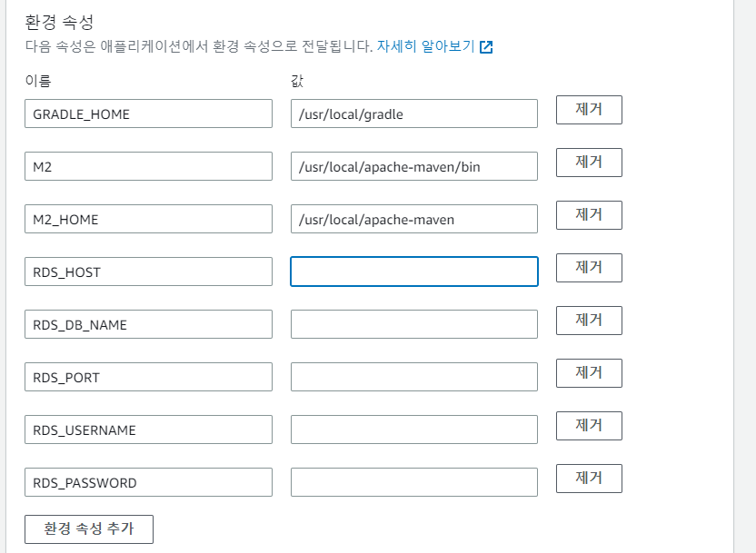Remove the RDS_PASSWORD property row

[589, 479]
